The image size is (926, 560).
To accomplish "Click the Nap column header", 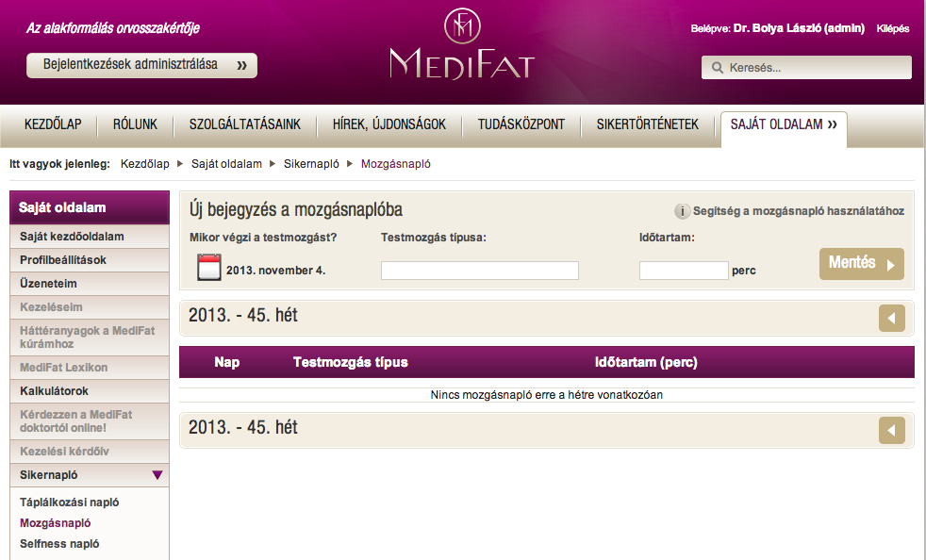I will pyautogui.click(x=226, y=362).
